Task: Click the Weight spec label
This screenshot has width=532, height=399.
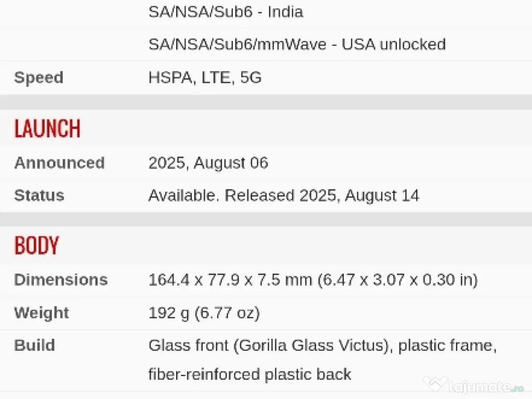Action: [41, 313]
